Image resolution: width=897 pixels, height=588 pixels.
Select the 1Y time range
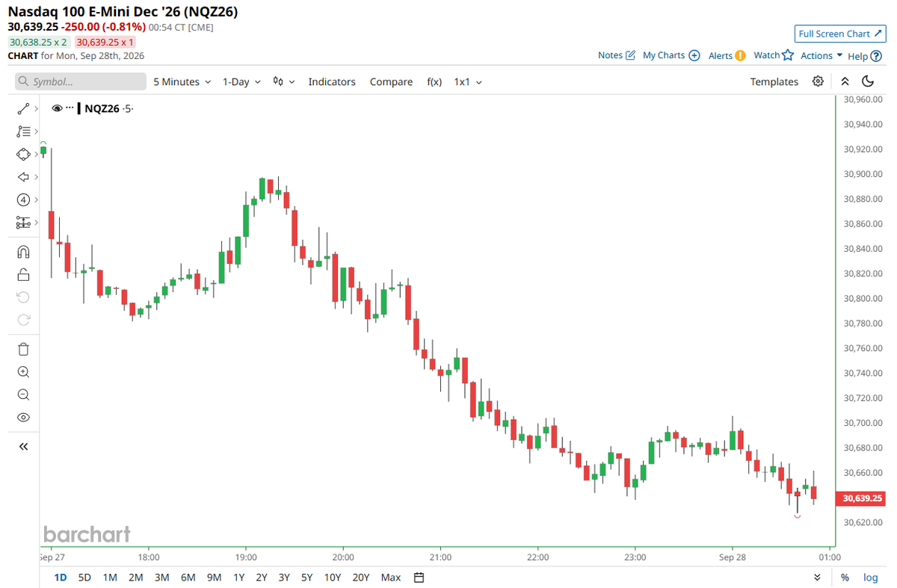coord(238,578)
